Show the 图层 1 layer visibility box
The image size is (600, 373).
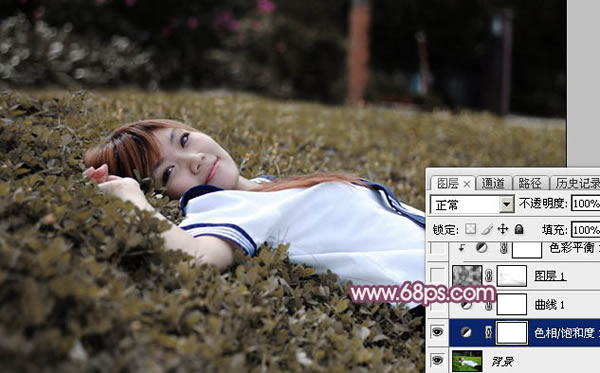(437, 275)
